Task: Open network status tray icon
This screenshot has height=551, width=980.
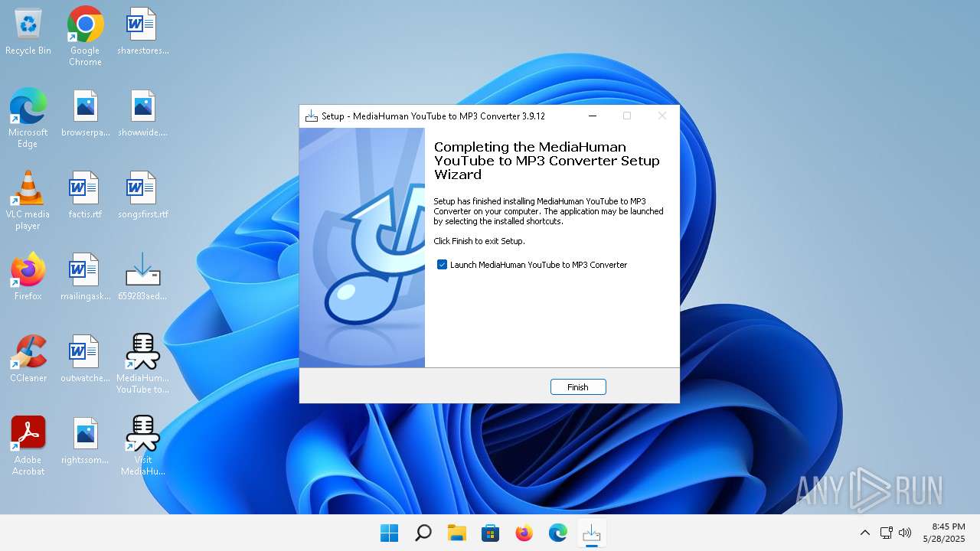Action: [886, 533]
